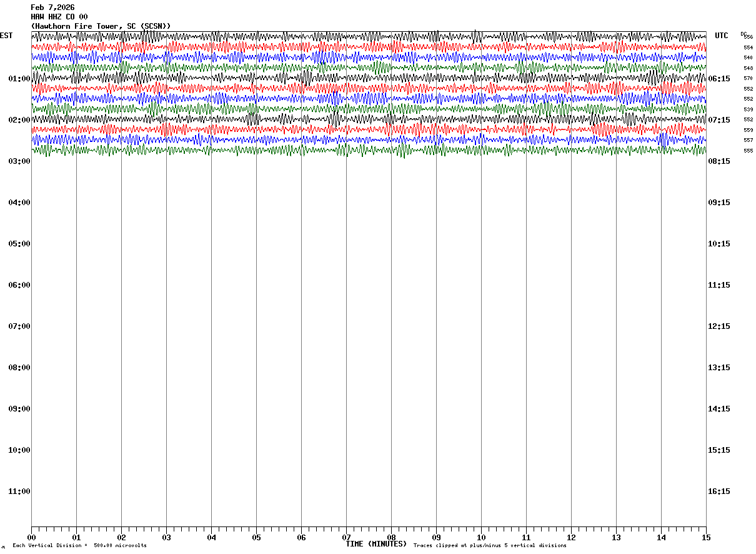Click minute tick label "06" on time axis
The height and width of the screenshot is (554, 756).
click(x=301, y=537)
